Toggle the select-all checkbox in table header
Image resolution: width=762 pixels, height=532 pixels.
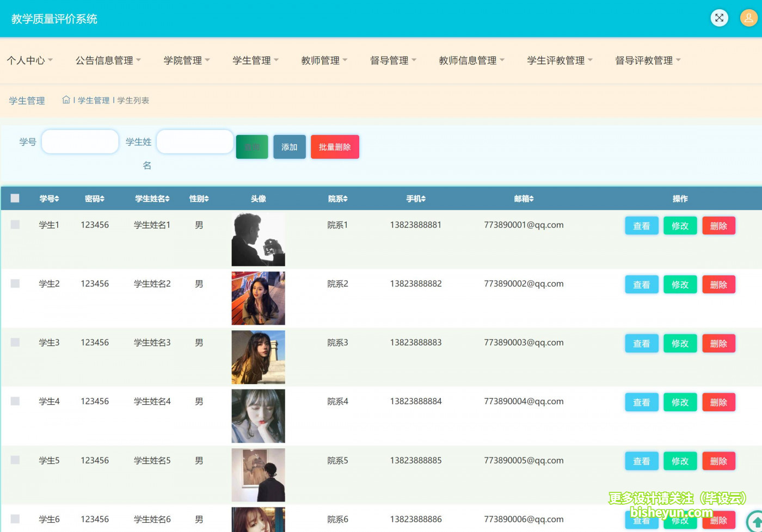click(x=15, y=198)
